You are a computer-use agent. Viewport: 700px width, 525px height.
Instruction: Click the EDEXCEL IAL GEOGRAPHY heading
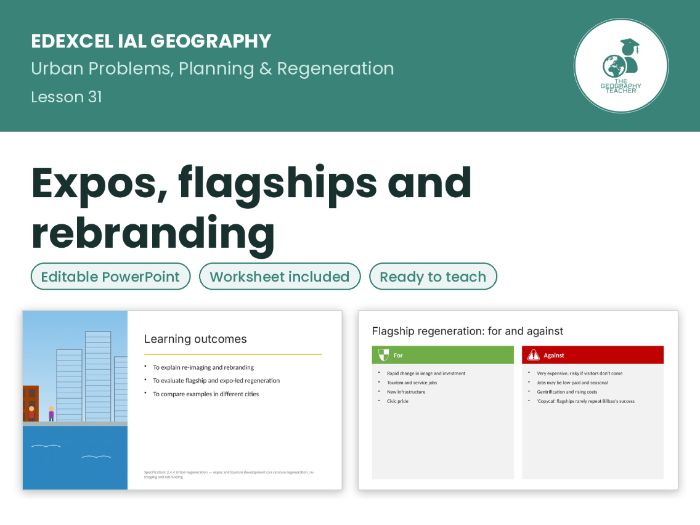point(151,41)
